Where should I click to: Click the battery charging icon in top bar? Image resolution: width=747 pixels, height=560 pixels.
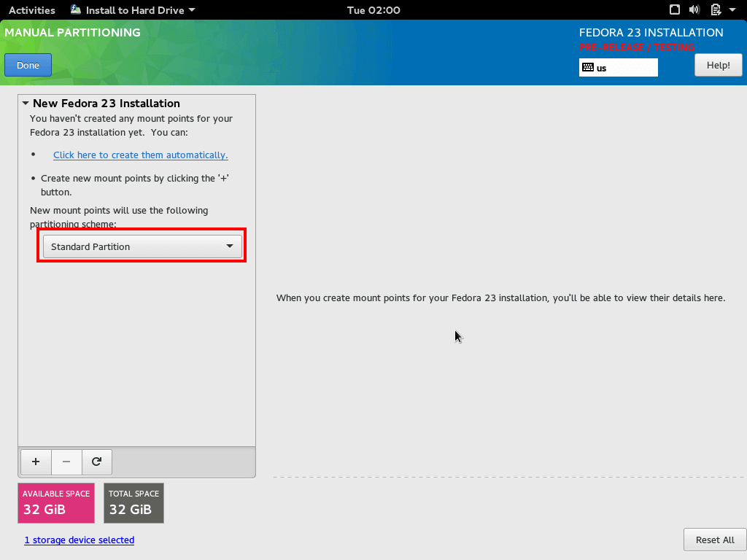716,10
